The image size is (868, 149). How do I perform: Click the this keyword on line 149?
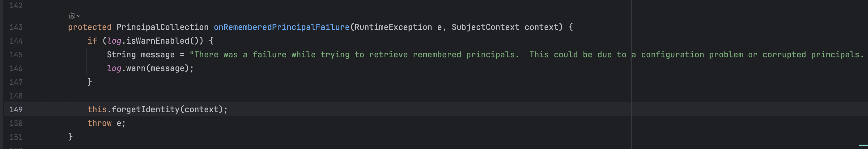97,109
